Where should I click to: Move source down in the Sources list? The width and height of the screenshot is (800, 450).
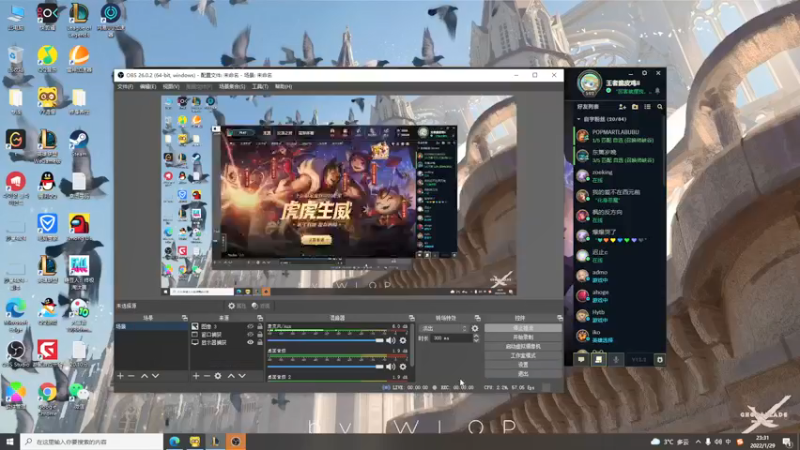click(x=242, y=376)
